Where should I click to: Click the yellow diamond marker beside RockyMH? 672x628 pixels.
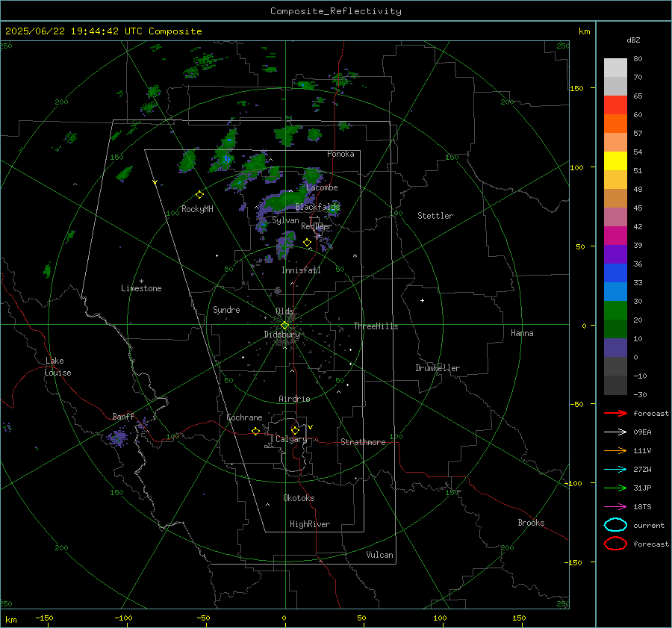(x=199, y=195)
